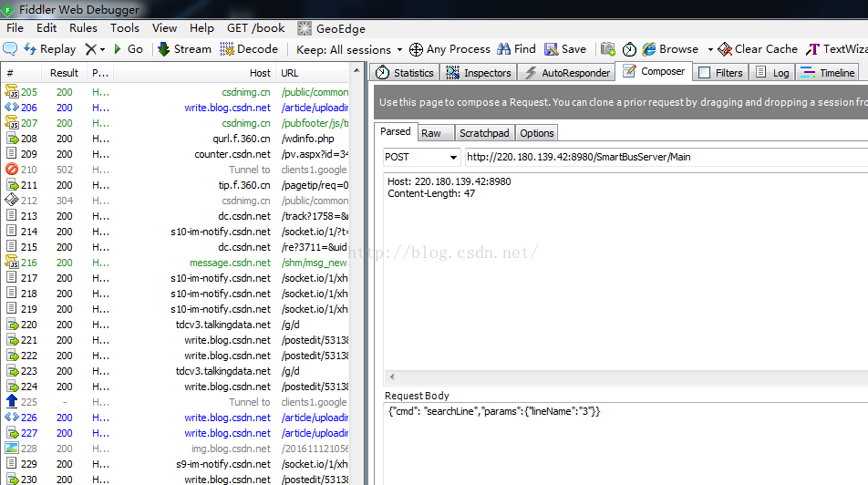
Task: Click Any Process target picker
Action: point(449,49)
